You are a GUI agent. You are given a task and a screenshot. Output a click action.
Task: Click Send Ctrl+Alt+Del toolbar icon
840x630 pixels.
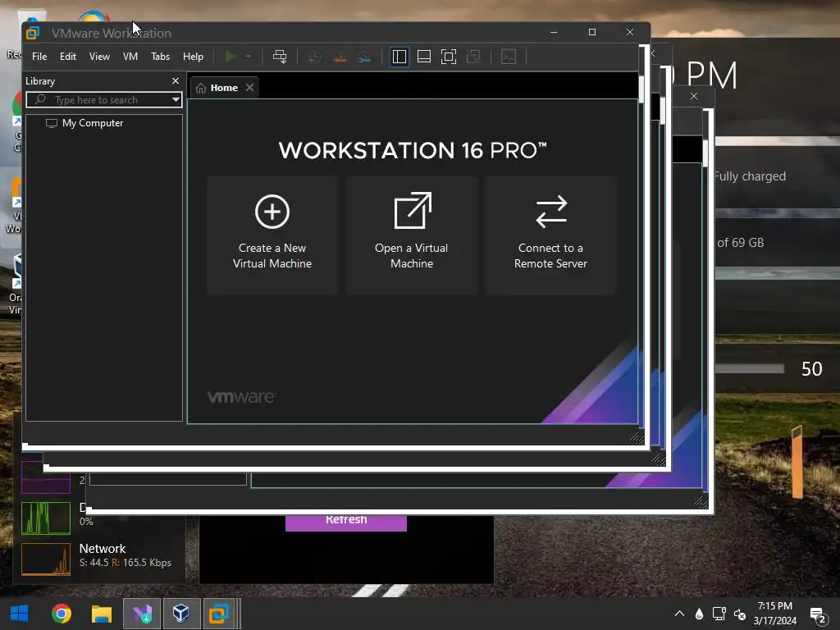coord(280,57)
